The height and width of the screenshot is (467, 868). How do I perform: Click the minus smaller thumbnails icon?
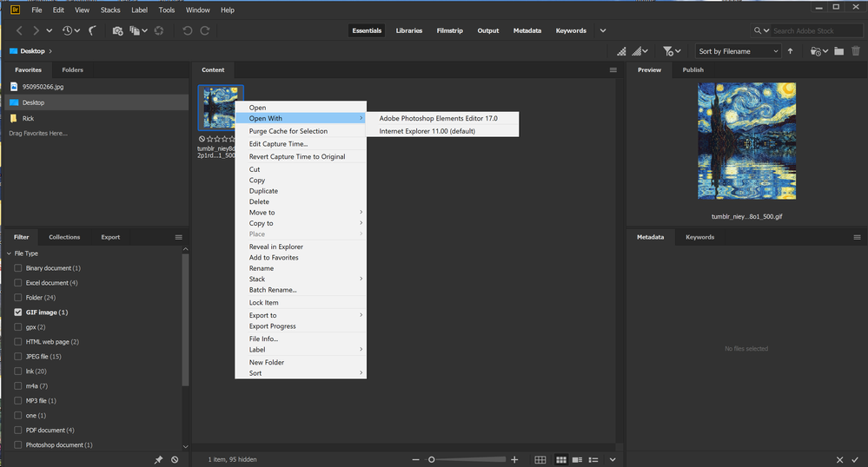coord(415,460)
